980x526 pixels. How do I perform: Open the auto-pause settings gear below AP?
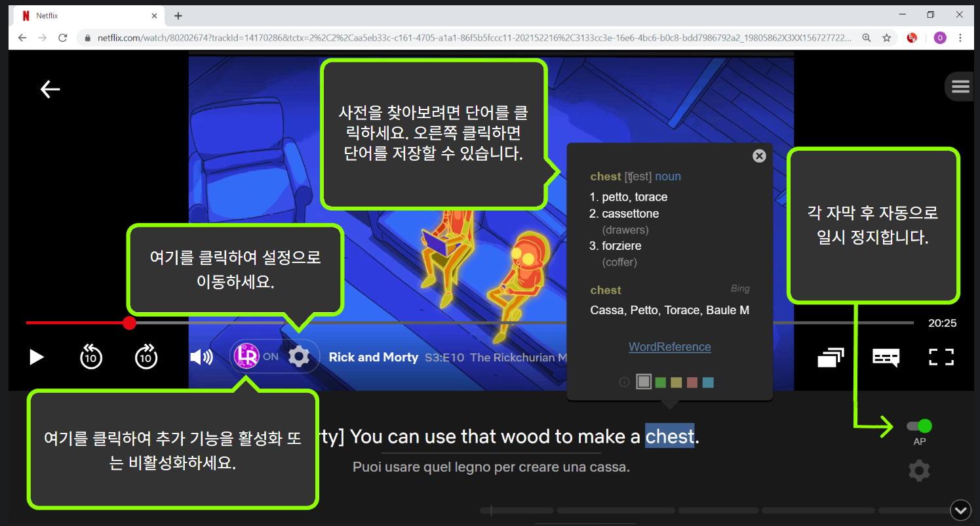[918, 470]
